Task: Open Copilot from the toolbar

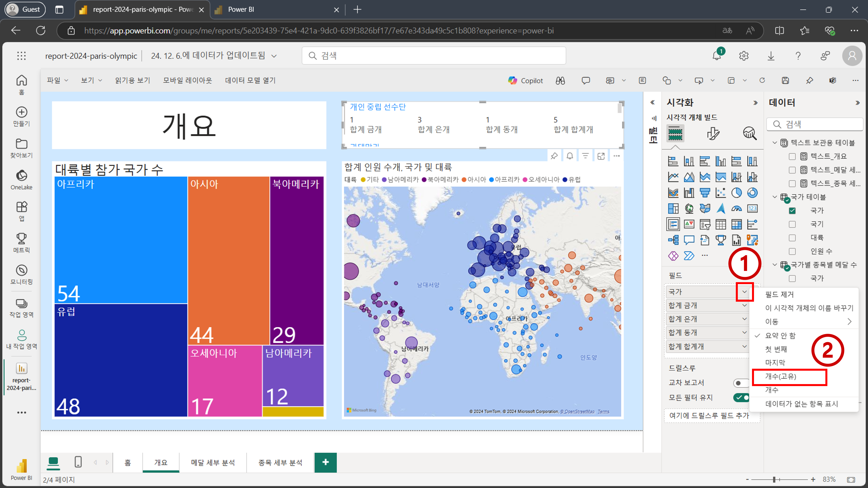Action: tap(525, 80)
